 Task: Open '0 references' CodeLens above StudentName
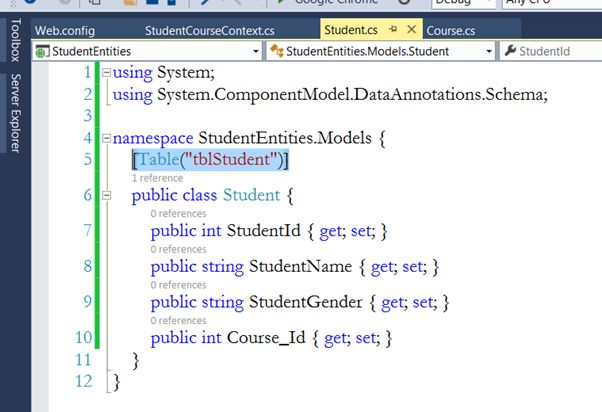[x=178, y=249]
